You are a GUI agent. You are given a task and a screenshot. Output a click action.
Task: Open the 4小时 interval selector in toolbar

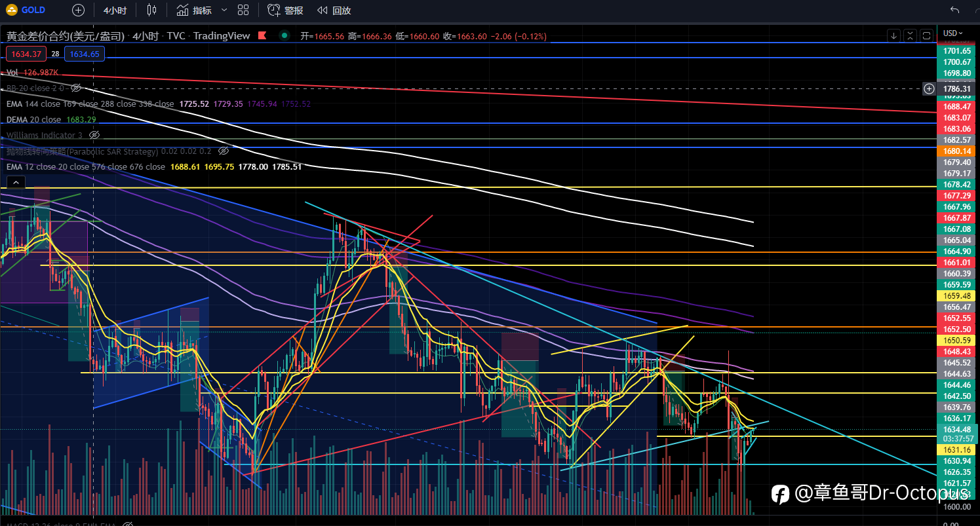click(x=115, y=10)
